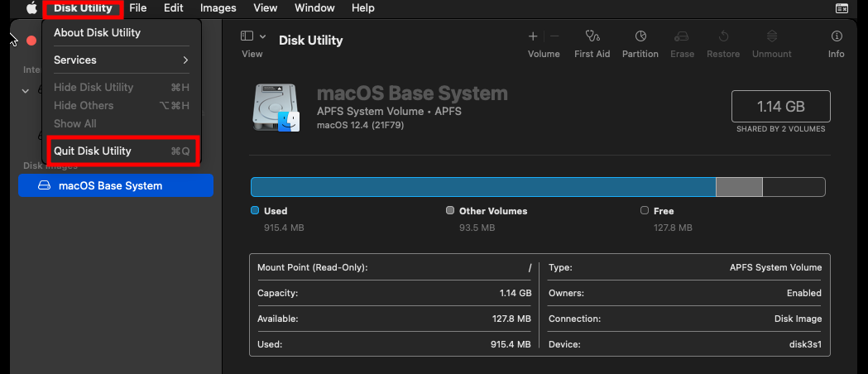Click the remove volume minus icon

tap(554, 36)
